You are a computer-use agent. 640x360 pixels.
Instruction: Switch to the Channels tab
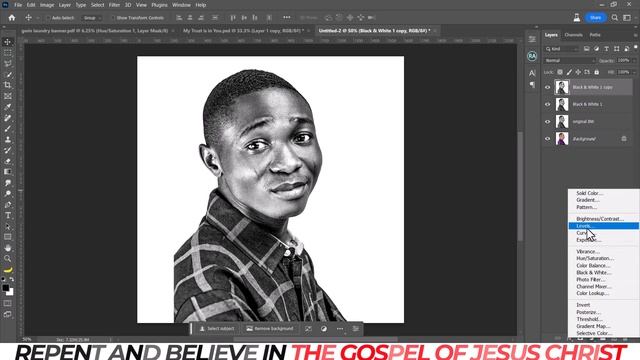(x=573, y=35)
